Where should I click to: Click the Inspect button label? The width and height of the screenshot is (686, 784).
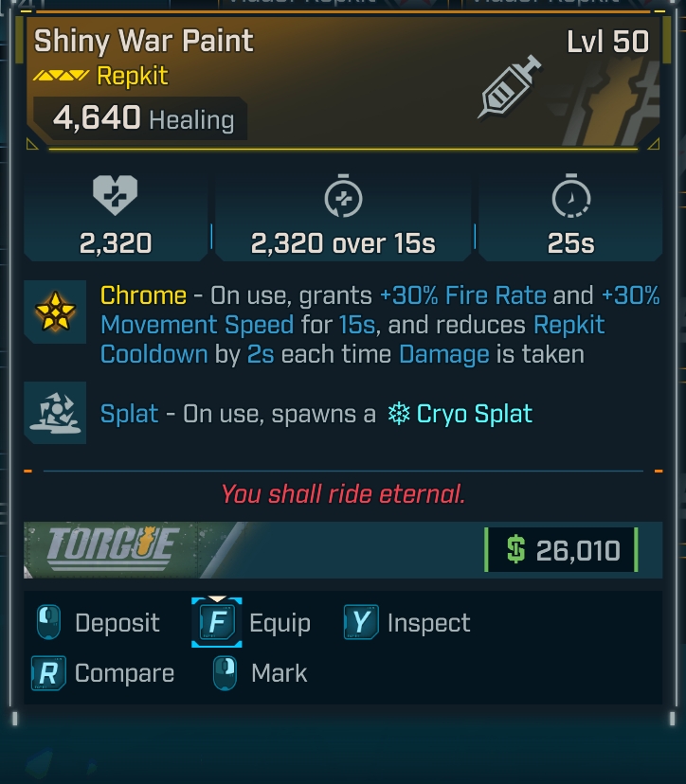coord(428,623)
